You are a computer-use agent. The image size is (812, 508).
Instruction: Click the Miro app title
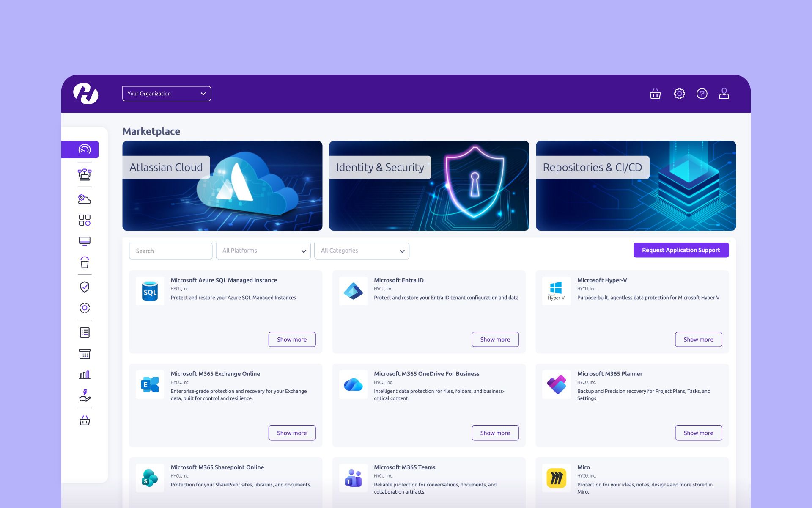tap(584, 467)
